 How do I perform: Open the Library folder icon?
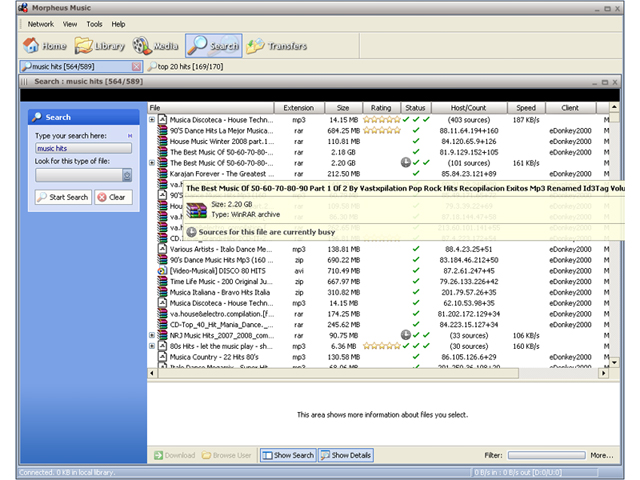pyautogui.click(x=83, y=45)
